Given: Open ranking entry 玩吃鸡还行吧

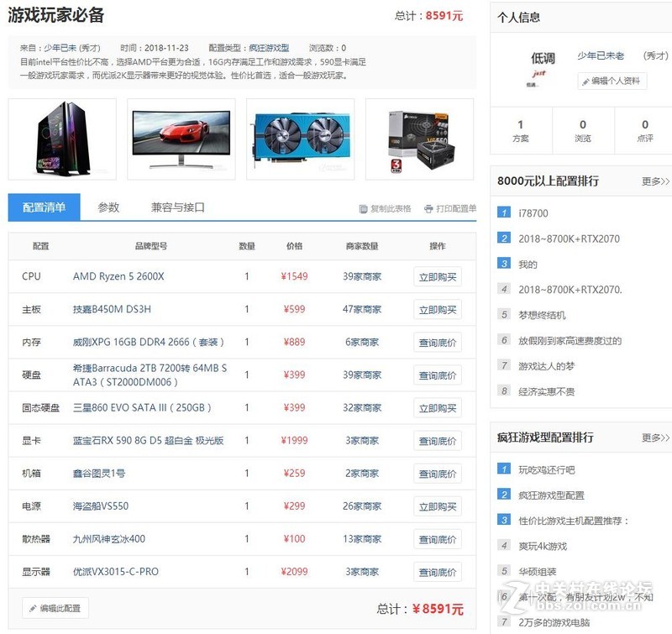Looking at the screenshot, I should 547,470.
